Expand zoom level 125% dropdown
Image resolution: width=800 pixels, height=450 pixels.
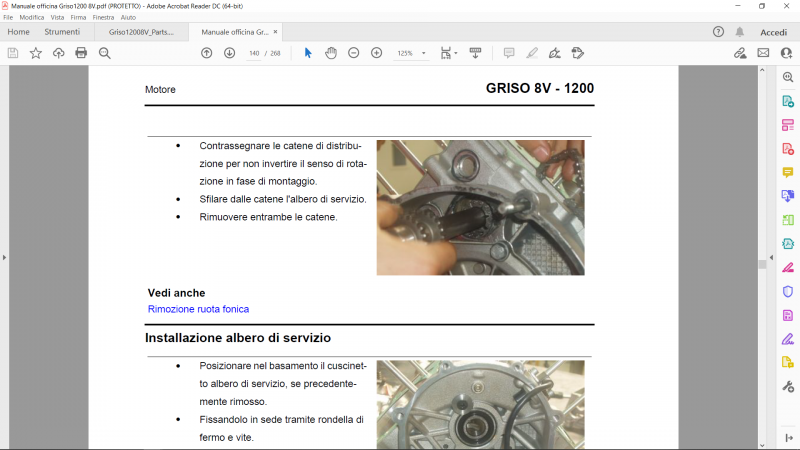coord(423,53)
